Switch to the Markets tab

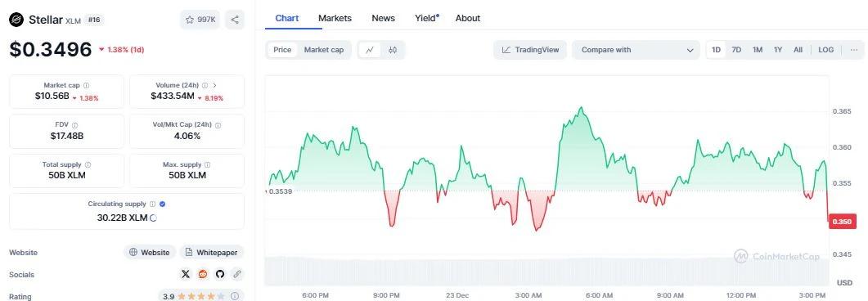point(335,18)
